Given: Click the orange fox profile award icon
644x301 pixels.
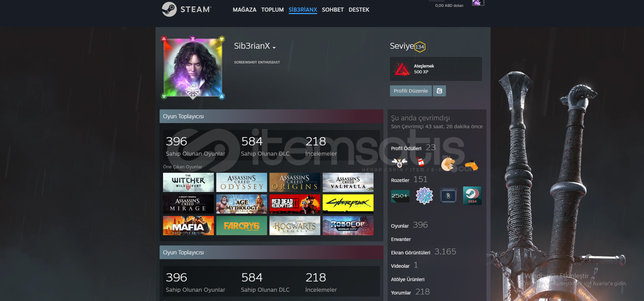Looking at the screenshot, I should coord(448,163).
